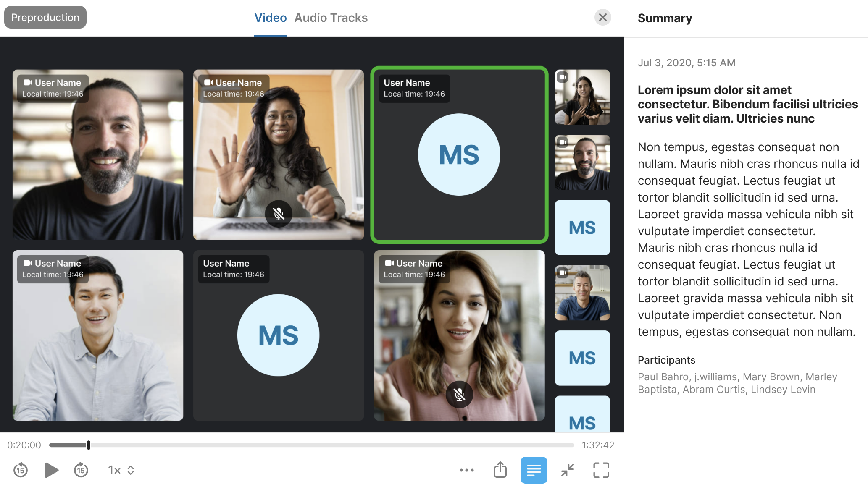Toggle muted mic on pink-shirt woman's tile
868x492 pixels.
(459, 395)
